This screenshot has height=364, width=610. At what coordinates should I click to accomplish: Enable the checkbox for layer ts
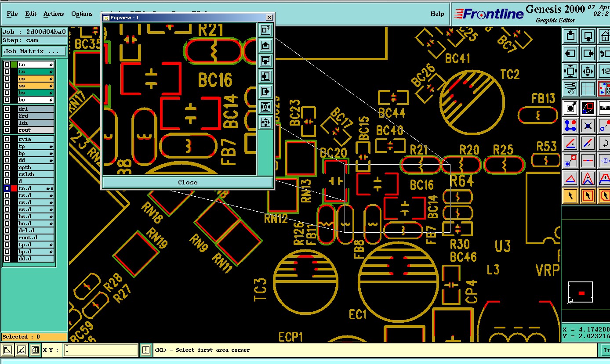point(7,72)
